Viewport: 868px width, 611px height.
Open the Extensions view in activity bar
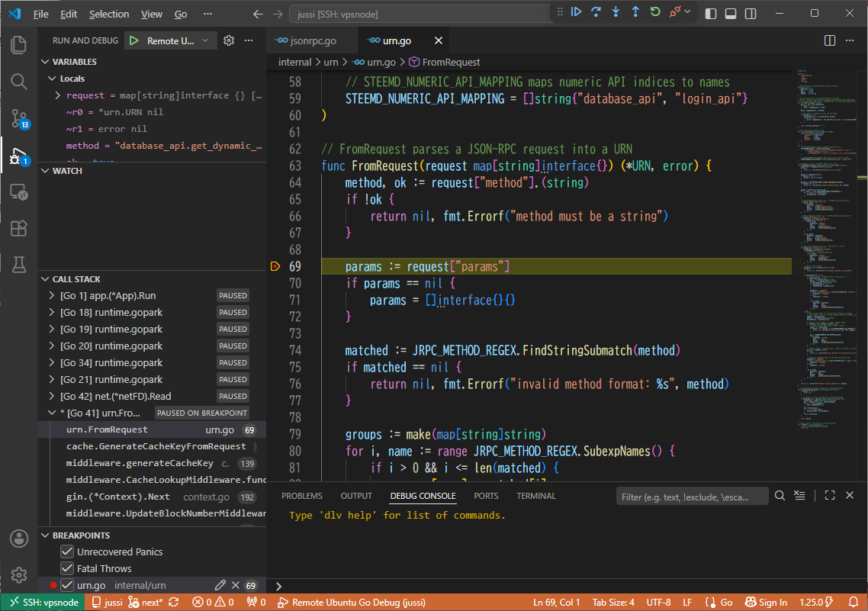click(x=19, y=228)
